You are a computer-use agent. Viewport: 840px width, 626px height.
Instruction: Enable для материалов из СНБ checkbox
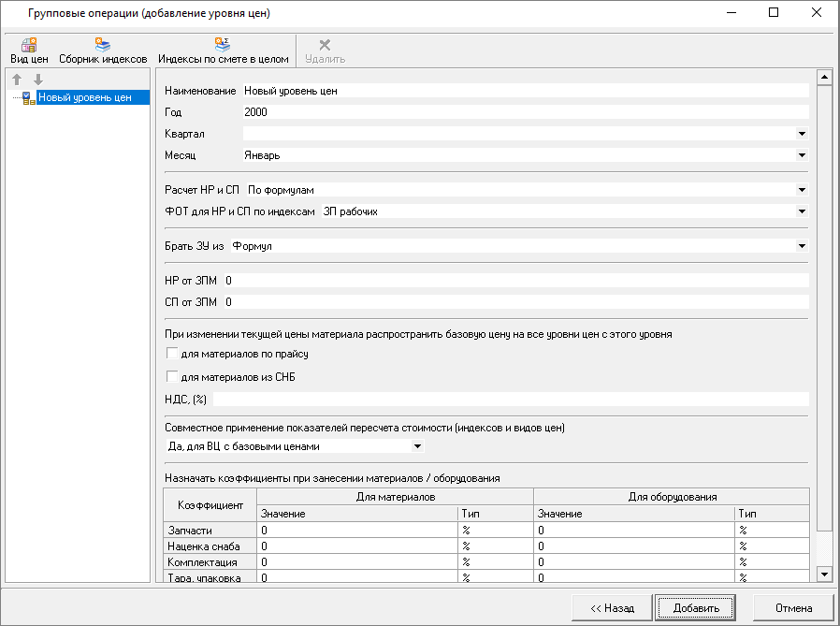[172, 377]
